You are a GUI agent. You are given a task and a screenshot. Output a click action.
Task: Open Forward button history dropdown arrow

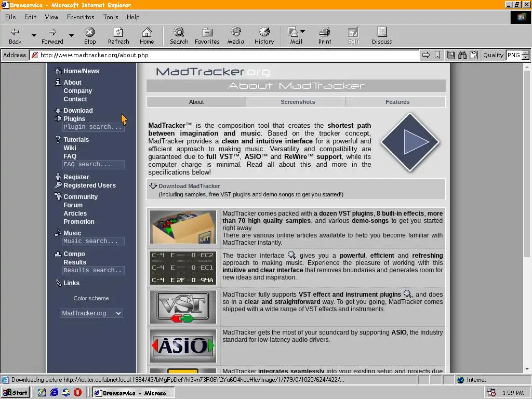point(71,35)
